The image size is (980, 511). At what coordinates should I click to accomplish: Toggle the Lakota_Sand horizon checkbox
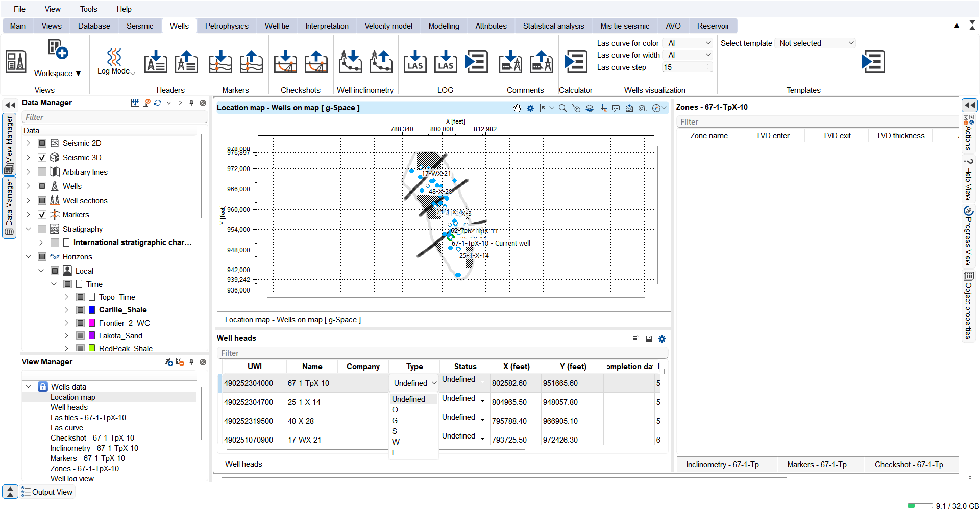tap(80, 336)
